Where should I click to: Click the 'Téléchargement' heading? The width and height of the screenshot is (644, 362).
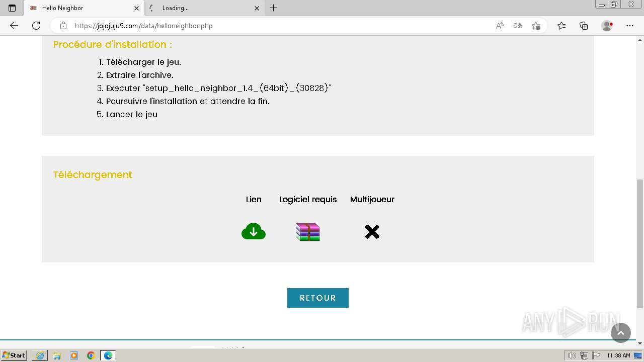tap(93, 175)
